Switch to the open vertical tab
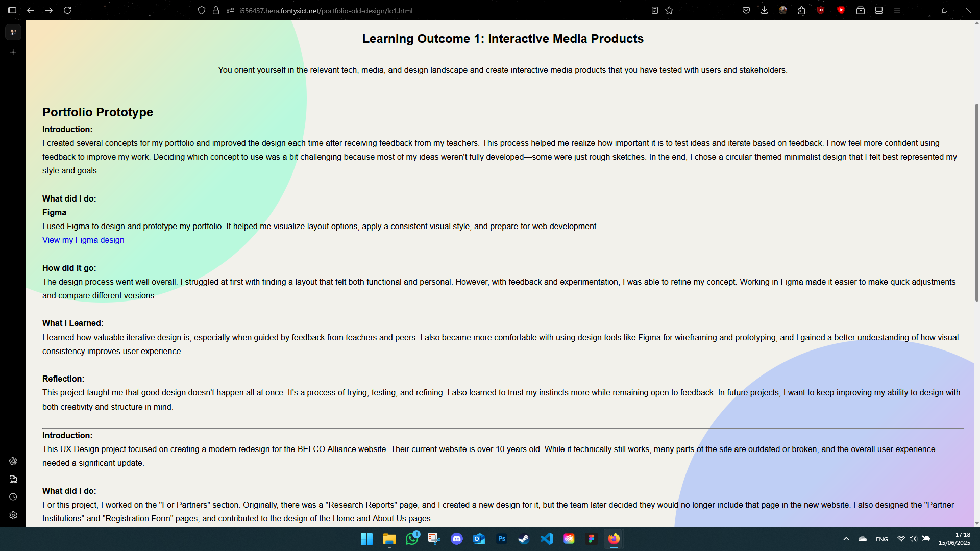This screenshot has height=551, width=980. click(x=13, y=32)
